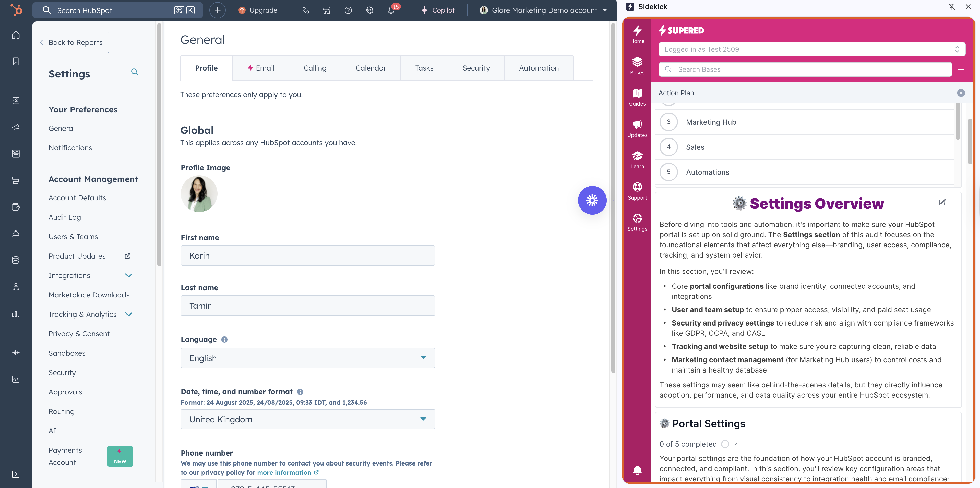The image size is (980, 488).
Task: Open Users & Teams settings
Action: [x=73, y=236]
